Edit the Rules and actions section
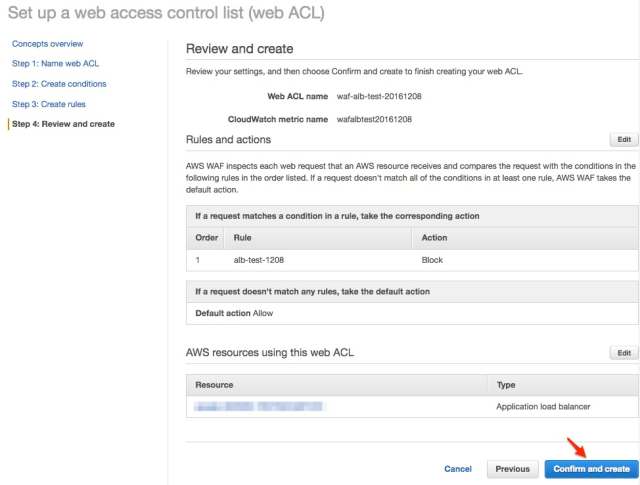Screen dimensions: 640x485 point(624,140)
